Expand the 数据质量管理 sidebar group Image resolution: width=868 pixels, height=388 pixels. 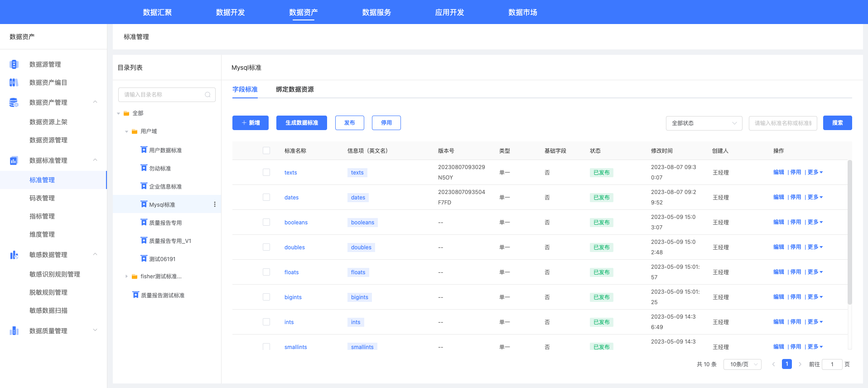point(95,330)
